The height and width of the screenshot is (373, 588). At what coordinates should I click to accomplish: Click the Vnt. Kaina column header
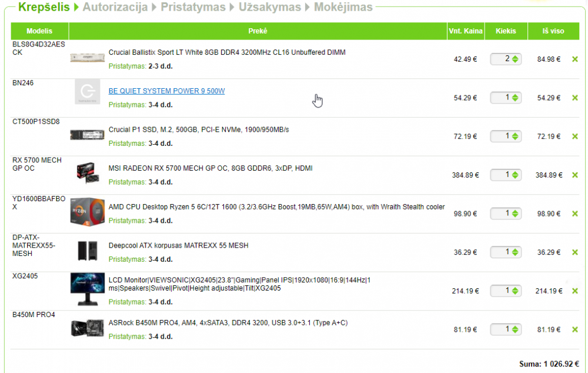tap(466, 31)
